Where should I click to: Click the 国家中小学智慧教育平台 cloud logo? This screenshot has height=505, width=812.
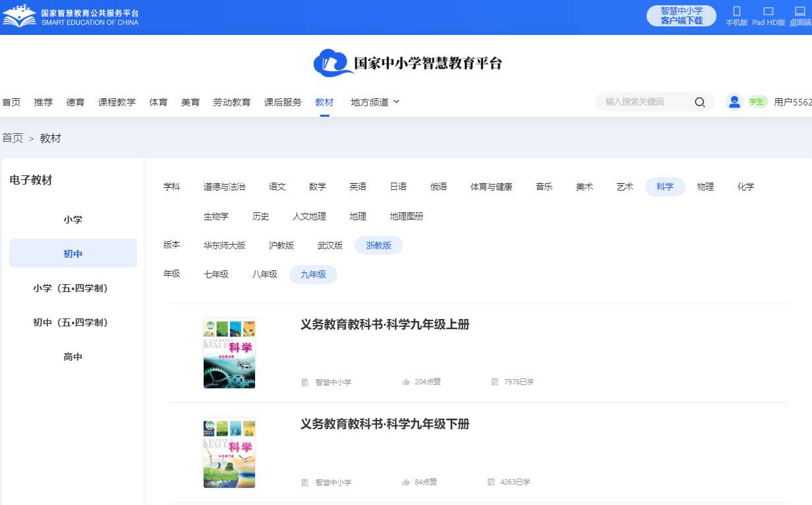[x=407, y=63]
